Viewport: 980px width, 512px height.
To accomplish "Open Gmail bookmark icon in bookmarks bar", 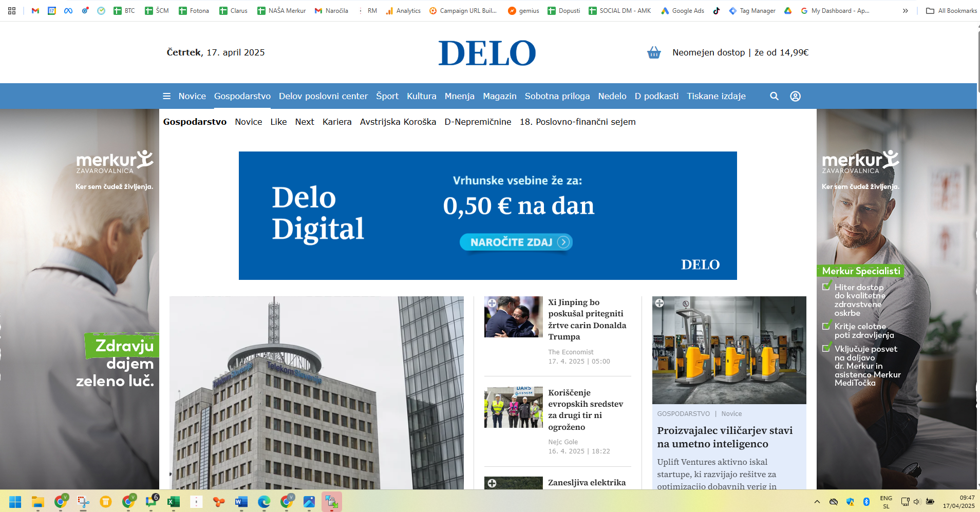I will pos(35,10).
